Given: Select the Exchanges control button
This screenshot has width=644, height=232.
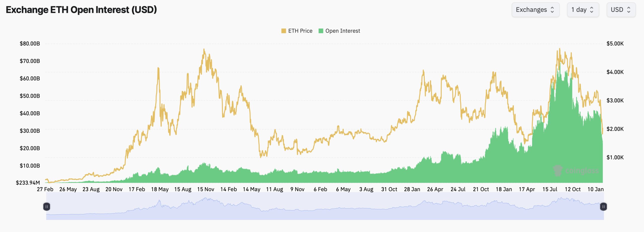Looking at the screenshot, I should point(536,10).
